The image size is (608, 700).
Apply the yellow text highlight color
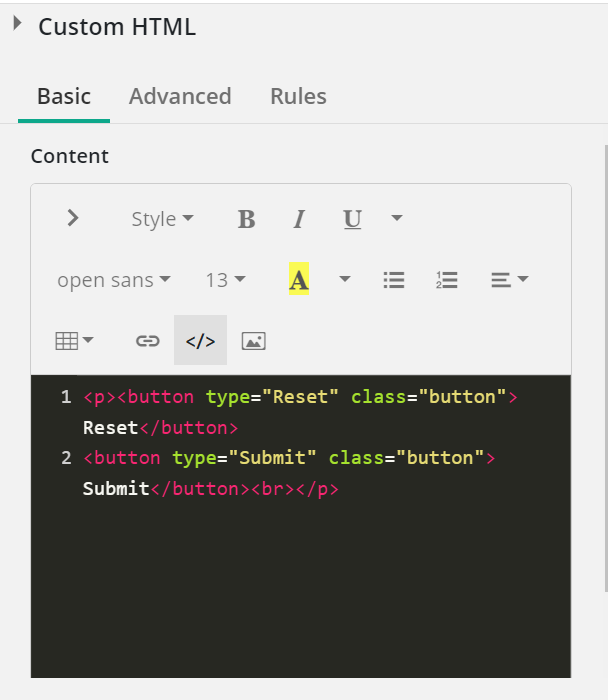point(299,280)
